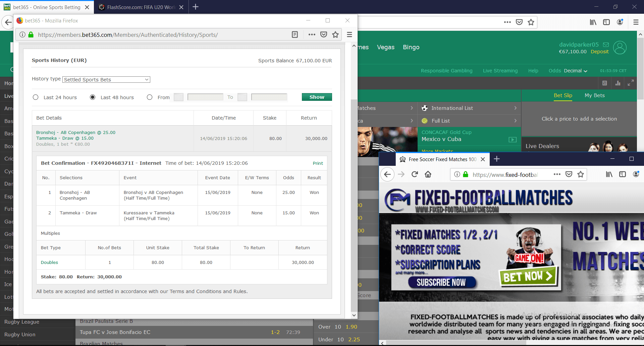Click Print link in Bet Confirmation
This screenshot has width=644, height=346.
(x=318, y=163)
